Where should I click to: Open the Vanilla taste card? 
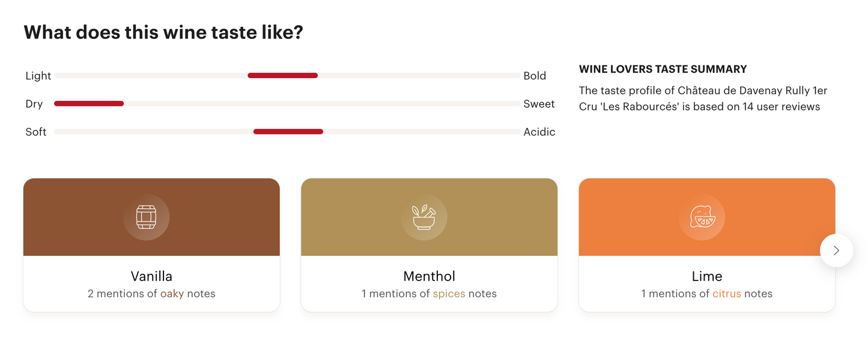151,276
